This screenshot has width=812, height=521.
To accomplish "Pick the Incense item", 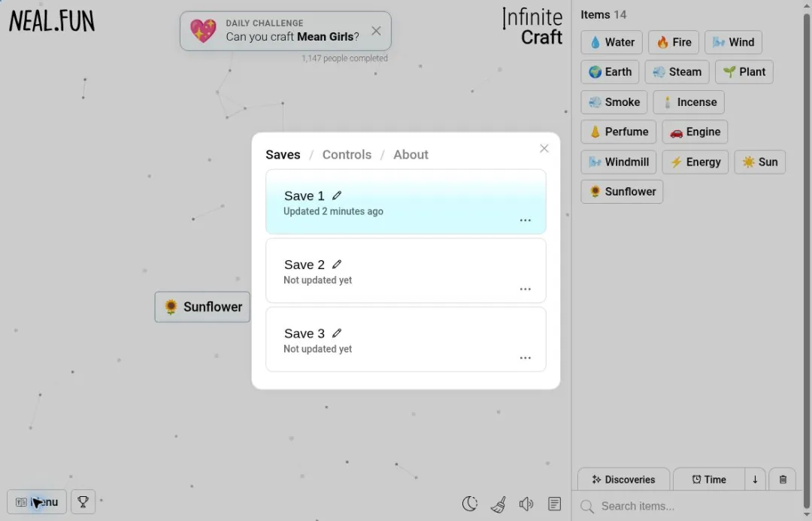I will pos(689,102).
